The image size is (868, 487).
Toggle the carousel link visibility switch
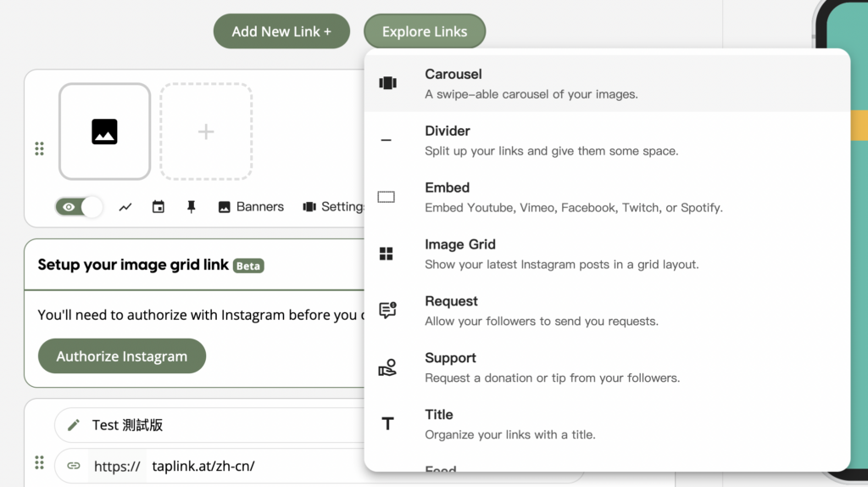tap(79, 207)
